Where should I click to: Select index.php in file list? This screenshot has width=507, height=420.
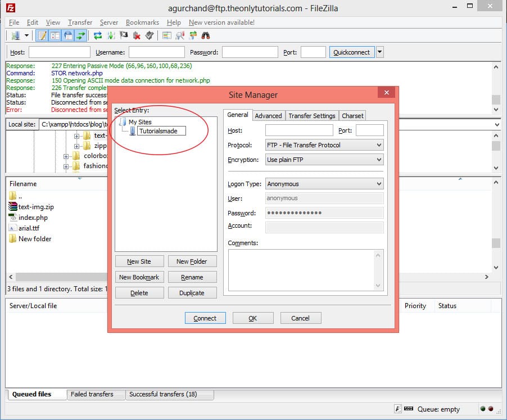point(33,218)
